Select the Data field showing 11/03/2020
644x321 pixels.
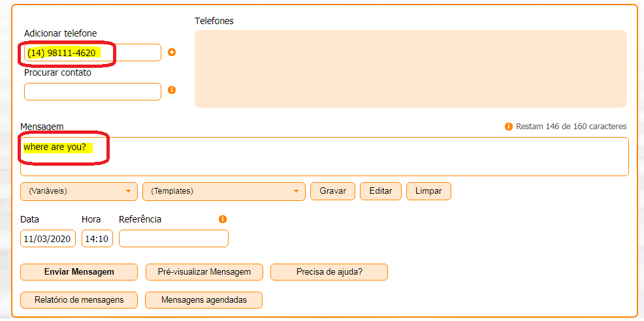(48, 239)
